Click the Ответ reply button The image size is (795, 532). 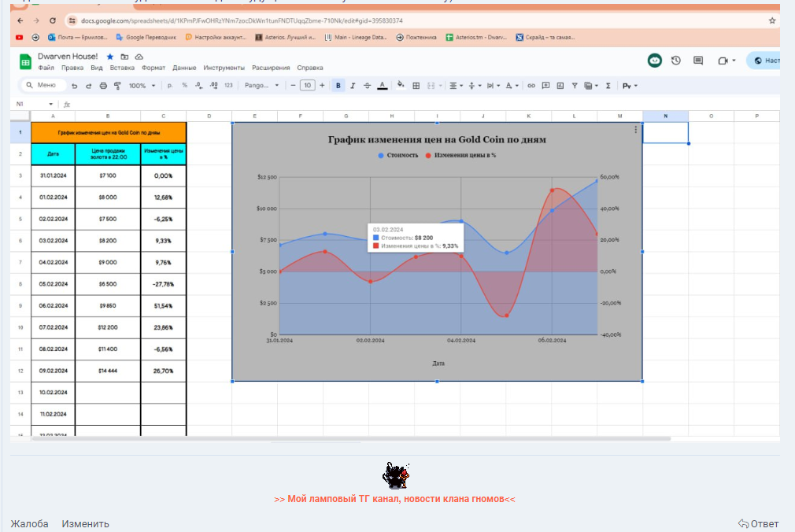758,523
